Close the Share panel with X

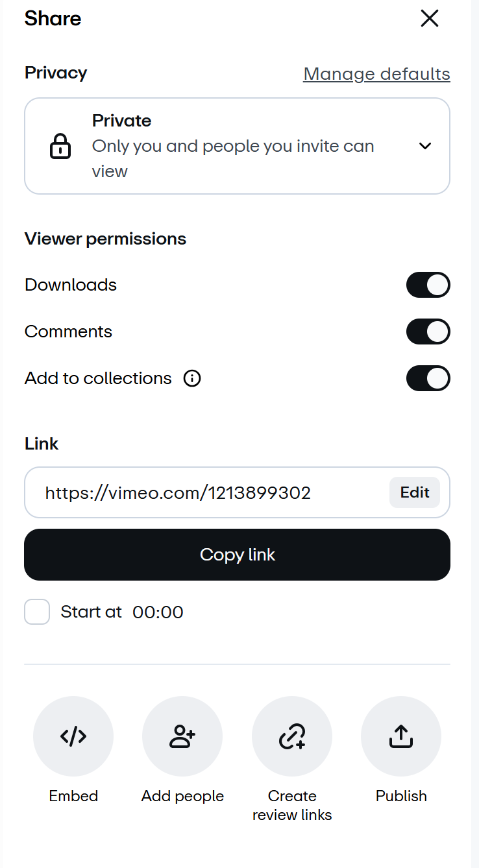pyautogui.click(x=430, y=18)
